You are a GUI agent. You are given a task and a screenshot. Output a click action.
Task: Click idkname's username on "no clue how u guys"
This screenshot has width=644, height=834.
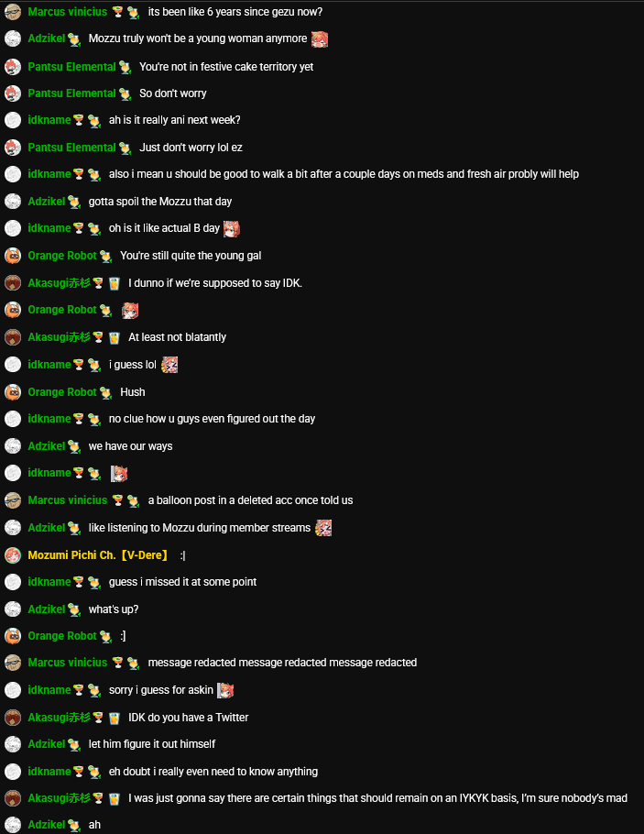[49, 419]
